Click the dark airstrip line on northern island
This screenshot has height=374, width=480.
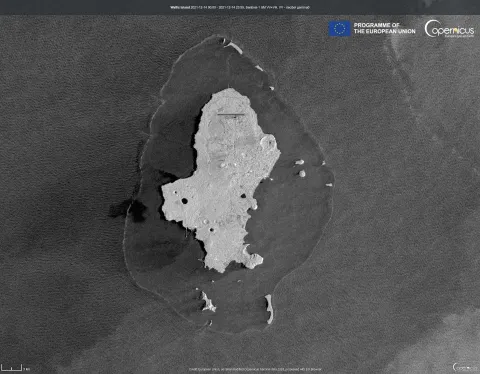pyautogui.click(x=231, y=114)
